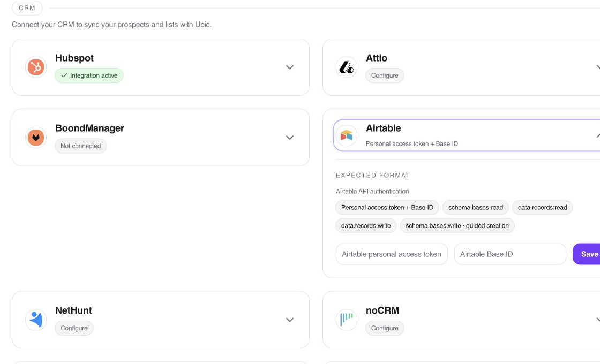
Task: Click the Airtable card title
Action: (384, 128)
